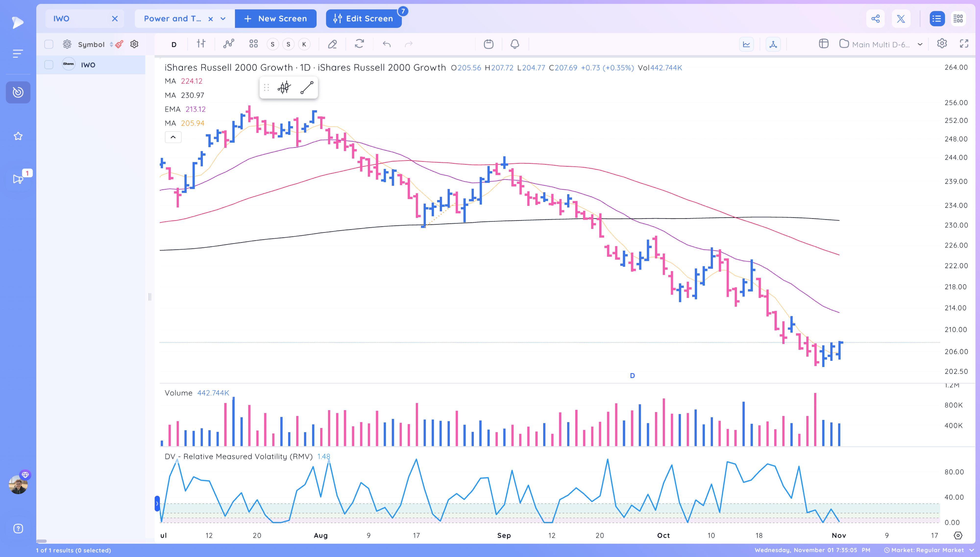Open the layout table icon
The height and width of the screenshot is (557, 980).
[824, 44]
